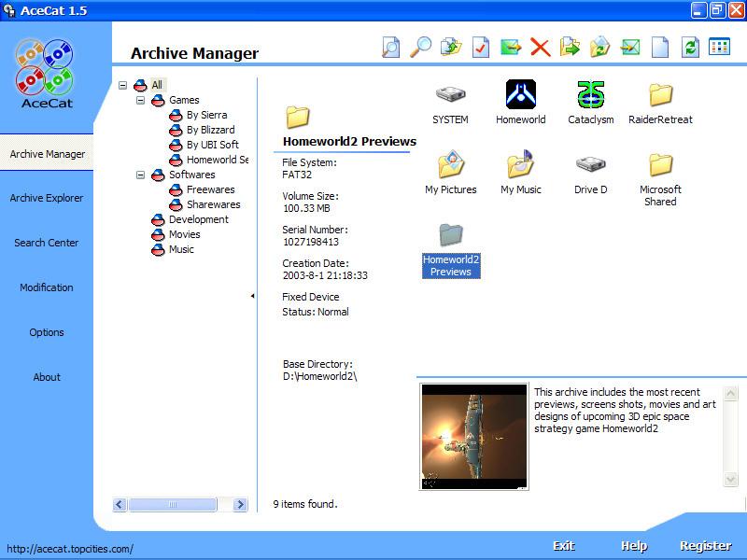The height and width of the screenshot is (560, 747).
Task: Click the panel splitter collapse arrow
Action: click(x=252, y=296)
